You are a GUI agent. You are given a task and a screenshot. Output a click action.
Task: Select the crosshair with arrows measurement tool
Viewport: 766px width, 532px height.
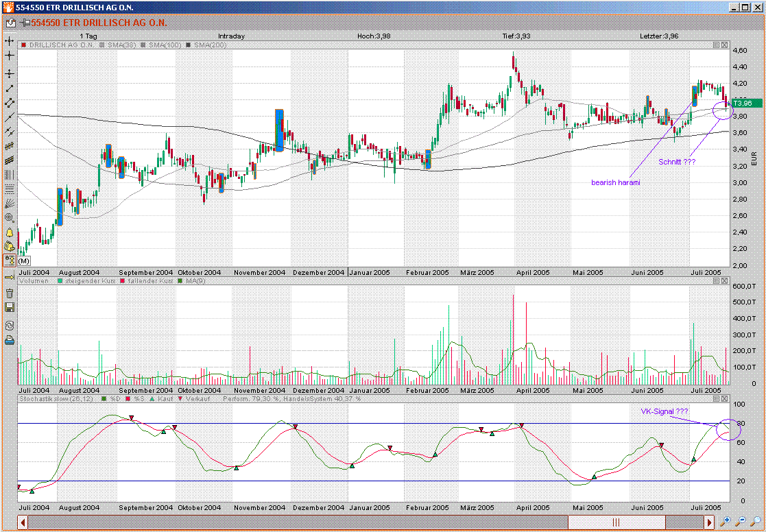click(10, 74)
